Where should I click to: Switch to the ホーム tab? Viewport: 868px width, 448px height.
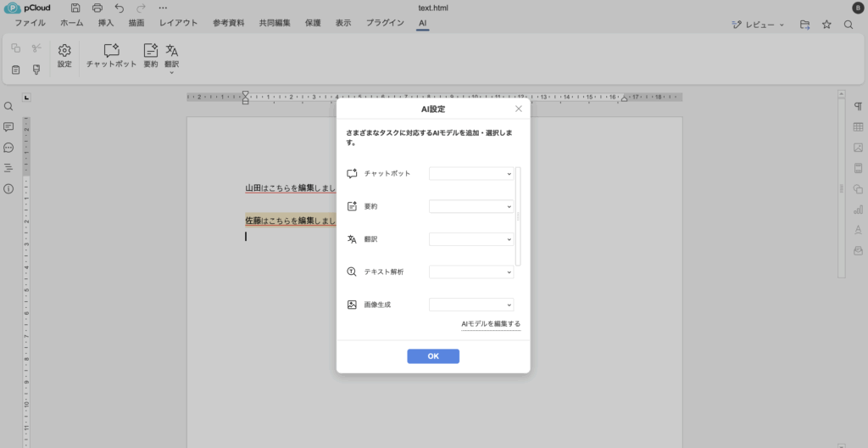pos(72,23)
